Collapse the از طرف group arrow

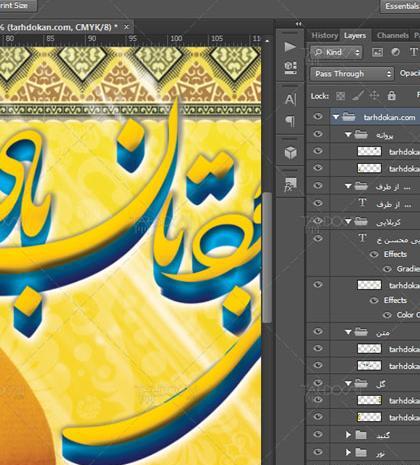click(348, 187)
